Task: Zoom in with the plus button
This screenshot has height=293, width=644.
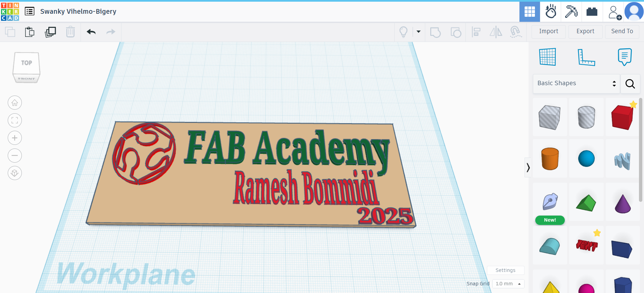Action: coord(15,138)
